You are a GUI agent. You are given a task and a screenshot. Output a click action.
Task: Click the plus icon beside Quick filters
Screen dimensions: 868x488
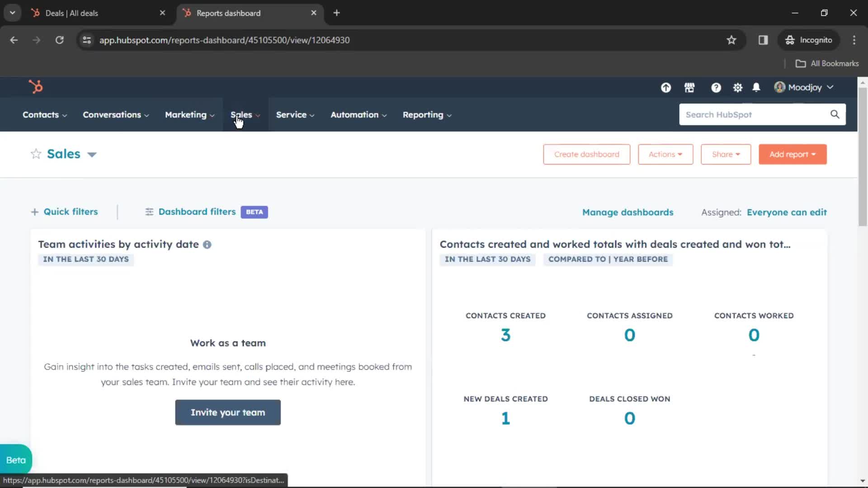coord(34,212)
